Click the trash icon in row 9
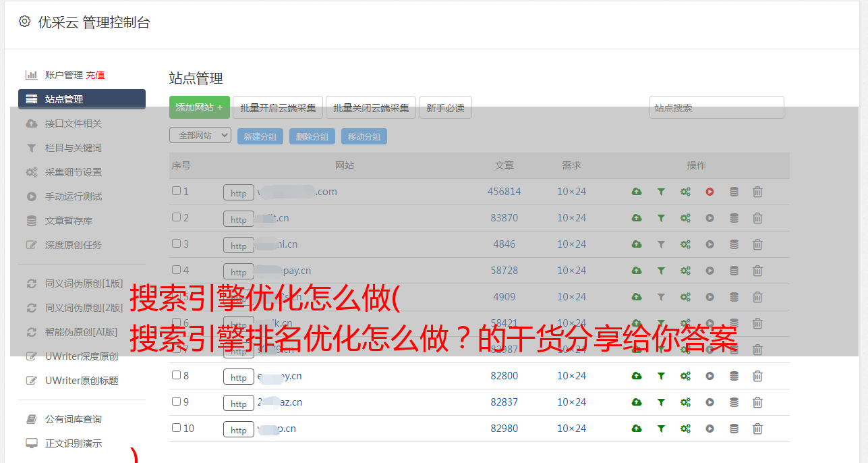 coord(757,402)
